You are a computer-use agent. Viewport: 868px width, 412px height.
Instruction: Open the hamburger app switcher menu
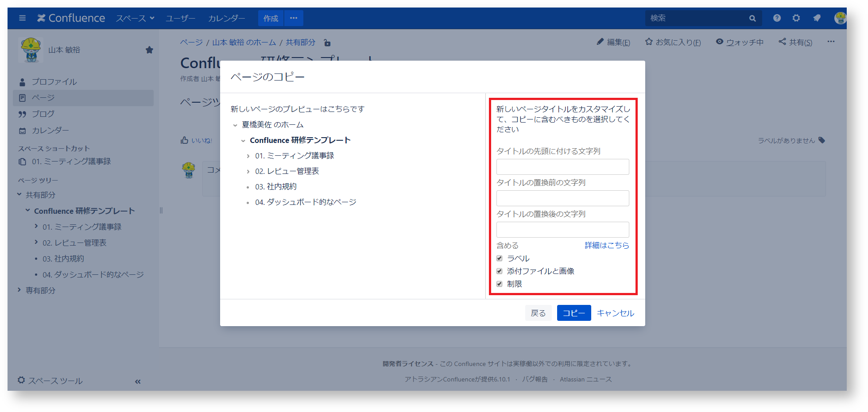coord(23,18)
